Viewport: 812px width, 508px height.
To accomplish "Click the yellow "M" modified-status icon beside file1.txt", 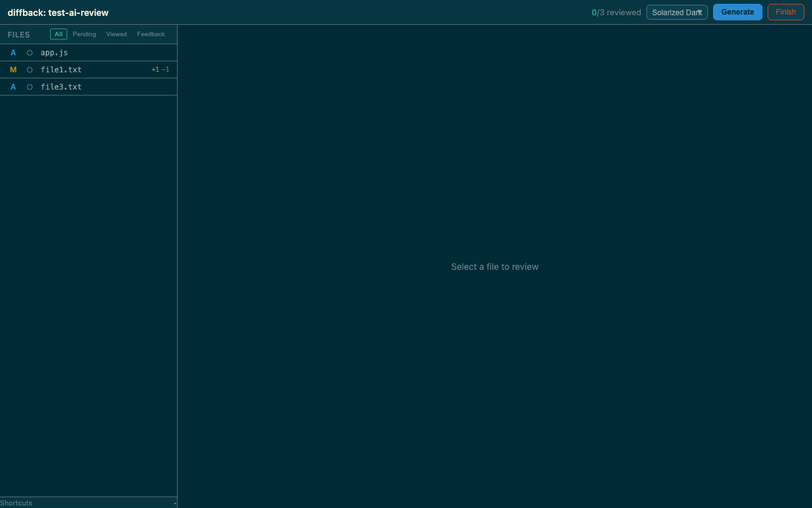I will [x=13, y=69].
